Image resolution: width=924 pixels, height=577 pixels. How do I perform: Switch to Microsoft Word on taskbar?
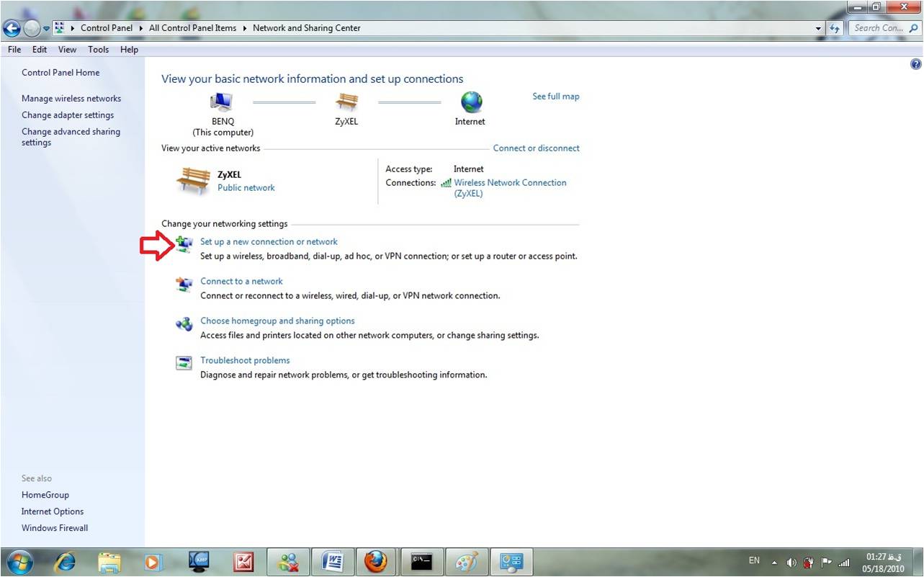pyautogui.click(x=333, y=561)
